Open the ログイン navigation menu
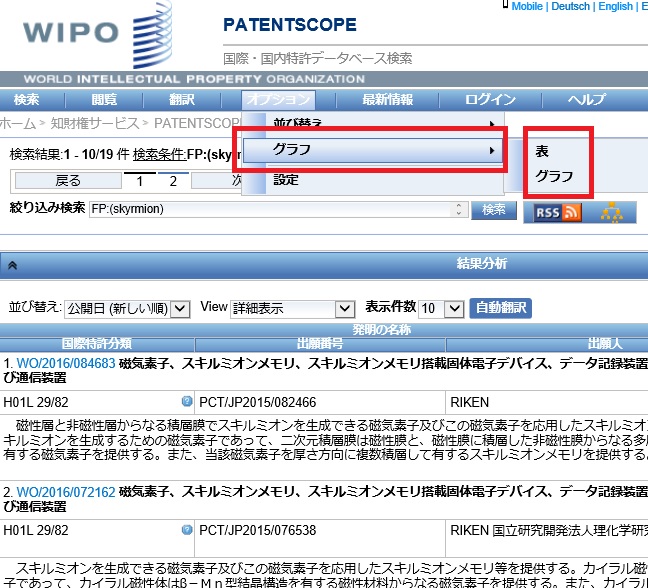Image resolution: width=648 pixels, height=588 pixels. pyautogui.click(x=490, y=100)
